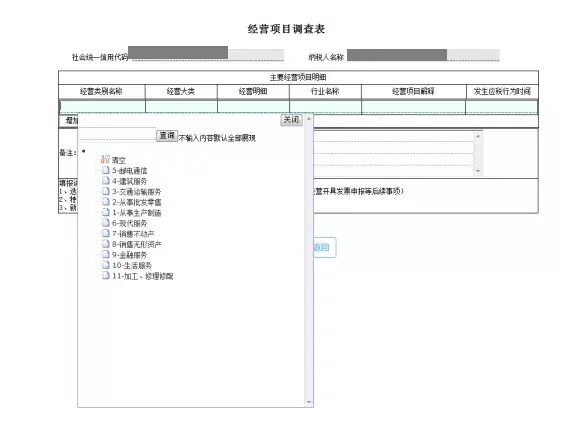Screen dimensions: 583x429
Task: Select the 清空 clear option
Action: tap(119, 160)
